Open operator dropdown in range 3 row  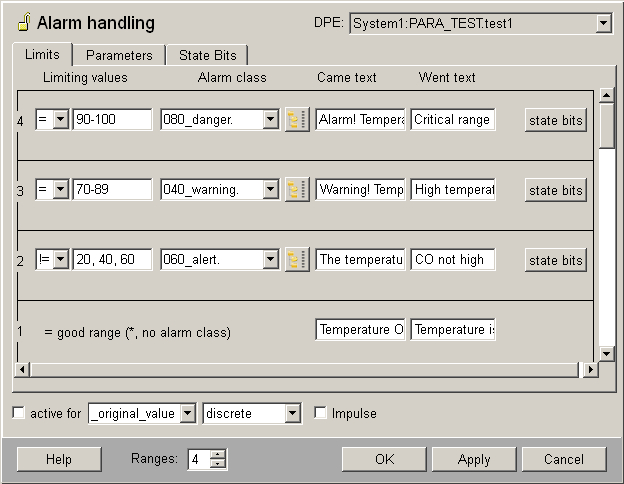click(60, 189)
